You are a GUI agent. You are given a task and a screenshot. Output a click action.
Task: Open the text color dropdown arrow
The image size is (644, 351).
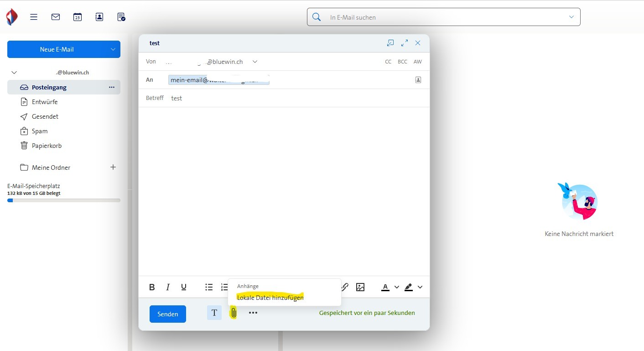[396, 287]
